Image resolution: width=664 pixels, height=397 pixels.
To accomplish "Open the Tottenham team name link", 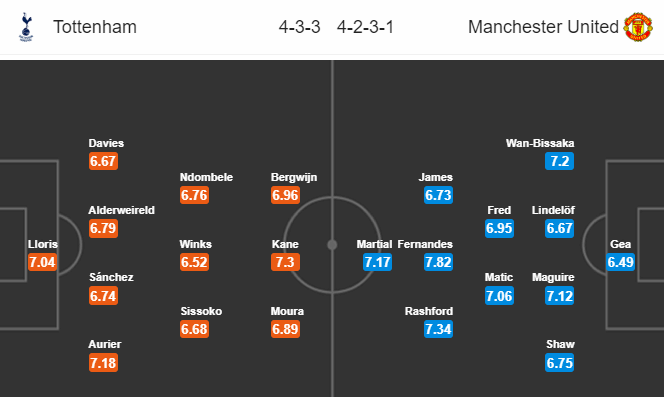I will click(x=95, y=27).
